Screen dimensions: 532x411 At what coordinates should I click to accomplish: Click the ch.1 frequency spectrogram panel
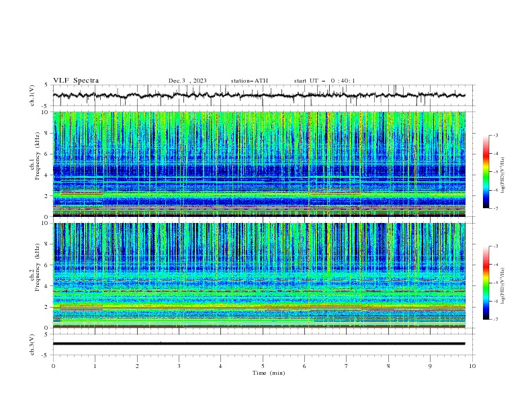(x=259, y=164)
